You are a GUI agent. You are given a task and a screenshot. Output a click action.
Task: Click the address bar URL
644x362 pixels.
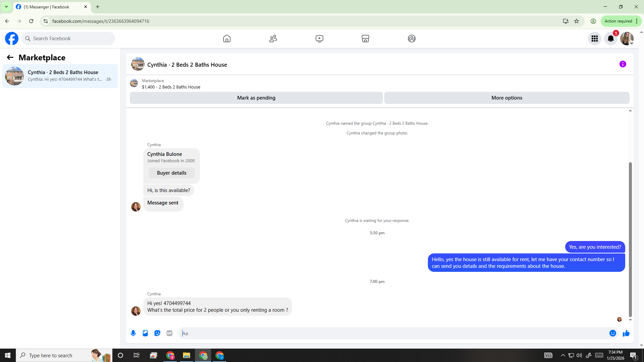(101, 21)
